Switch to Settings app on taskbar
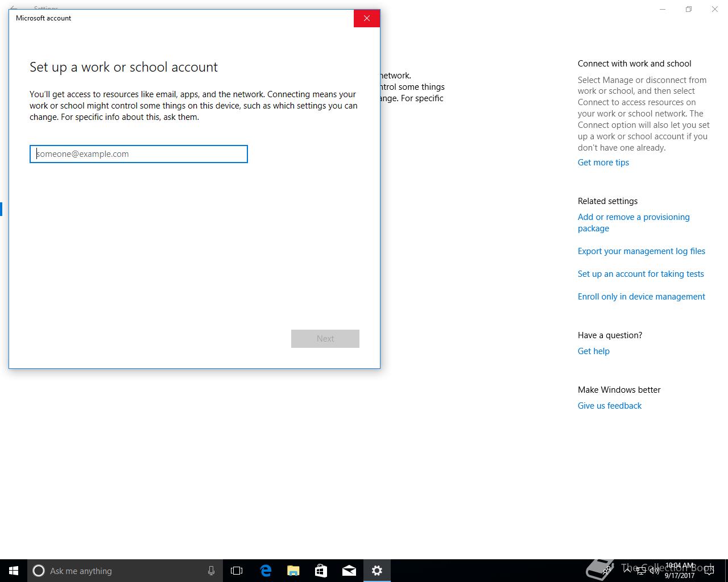728x582 pixels. (377, 571)
